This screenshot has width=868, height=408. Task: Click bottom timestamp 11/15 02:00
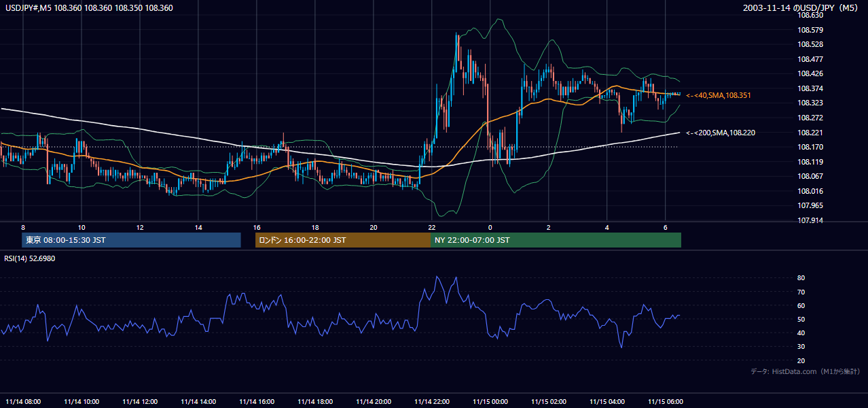[x=548, y=402]
